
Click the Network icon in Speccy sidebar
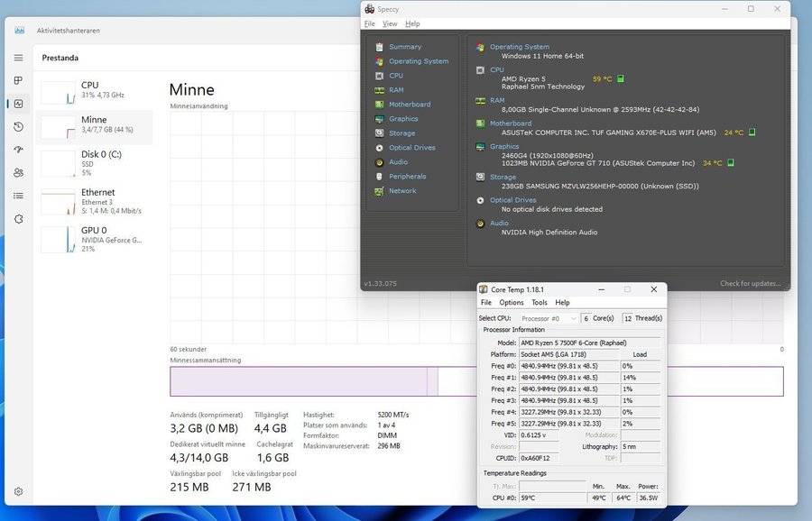coord(379,191)
